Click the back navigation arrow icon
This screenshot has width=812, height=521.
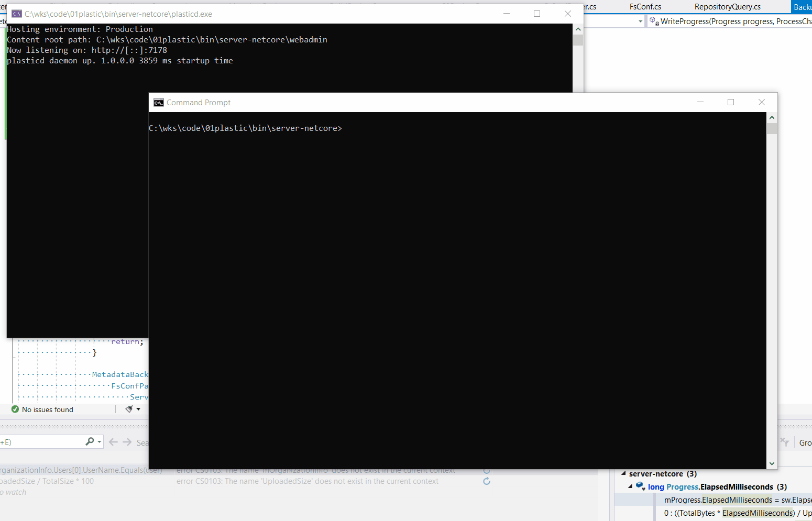click(113, 442)
